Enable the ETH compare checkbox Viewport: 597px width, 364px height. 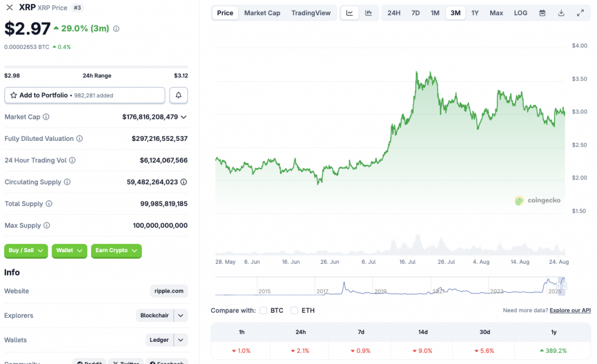[294, 310]
